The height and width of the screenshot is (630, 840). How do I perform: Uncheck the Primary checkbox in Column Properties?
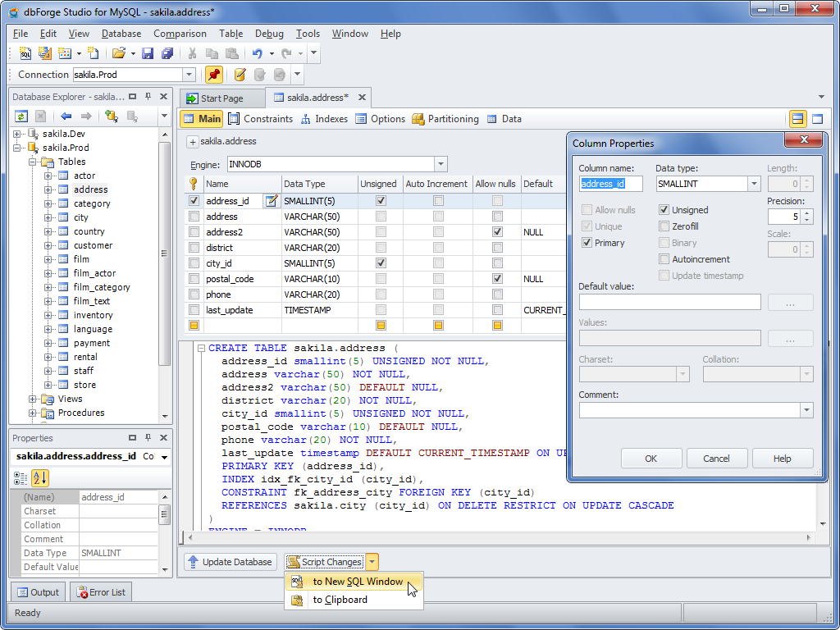coord(587,243)
